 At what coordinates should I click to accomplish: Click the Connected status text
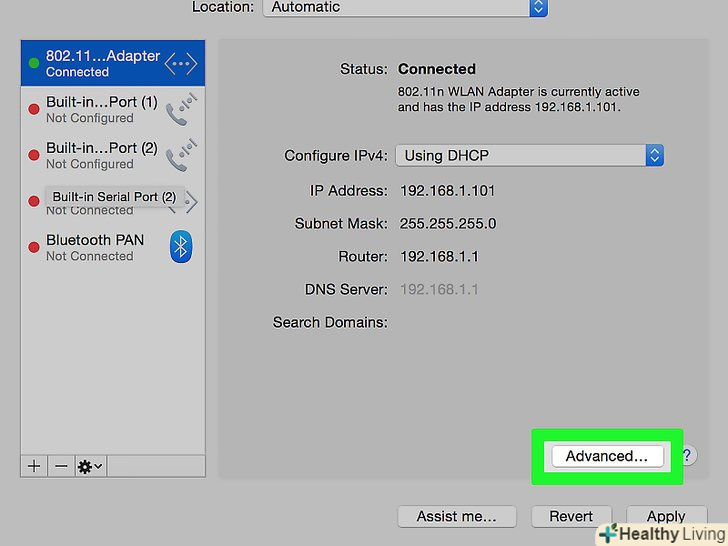point(436,69)
